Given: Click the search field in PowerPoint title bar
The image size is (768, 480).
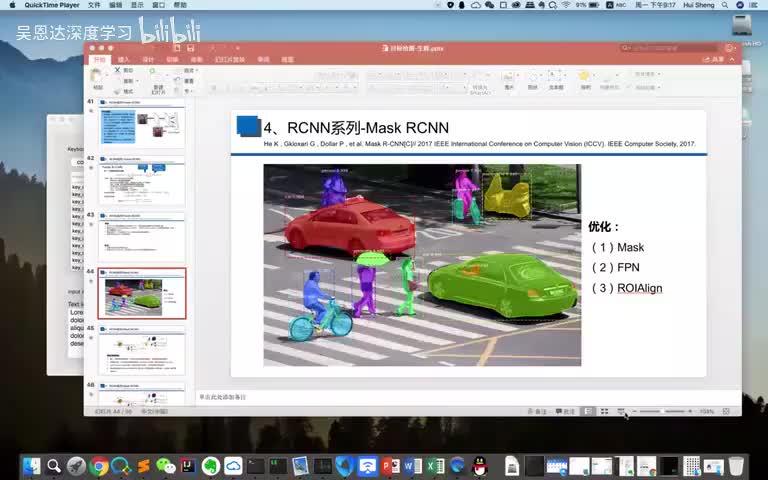Looking at the screenshot, I should (x=668, y=48).
